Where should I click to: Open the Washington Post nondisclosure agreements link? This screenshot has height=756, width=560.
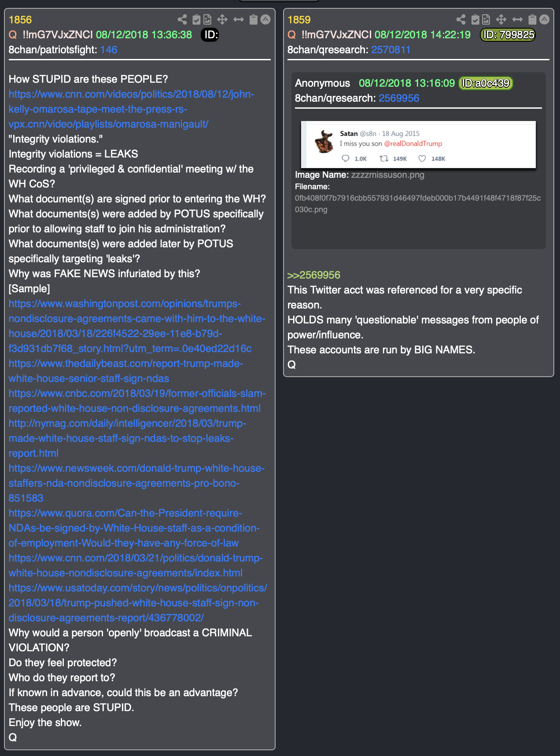point(137,326)
